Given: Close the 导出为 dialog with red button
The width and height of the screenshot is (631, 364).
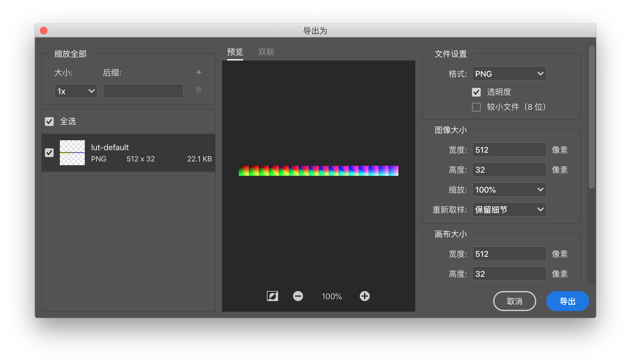Looking at the screenshot, I should tap(44, 31).
